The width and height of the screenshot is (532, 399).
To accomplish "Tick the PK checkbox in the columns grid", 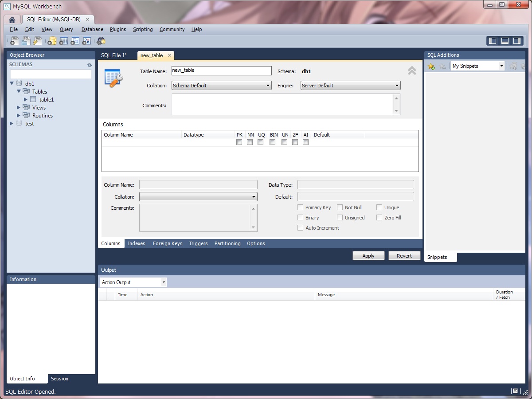I will (239, 142).
